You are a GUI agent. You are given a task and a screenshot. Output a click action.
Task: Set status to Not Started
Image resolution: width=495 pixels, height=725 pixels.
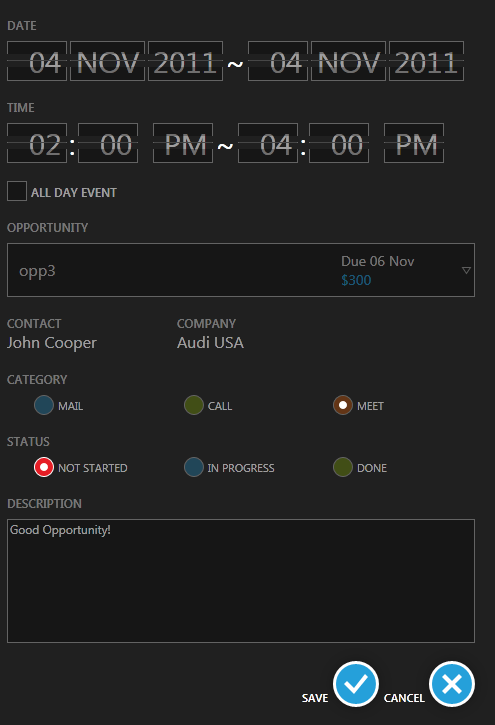44,467
